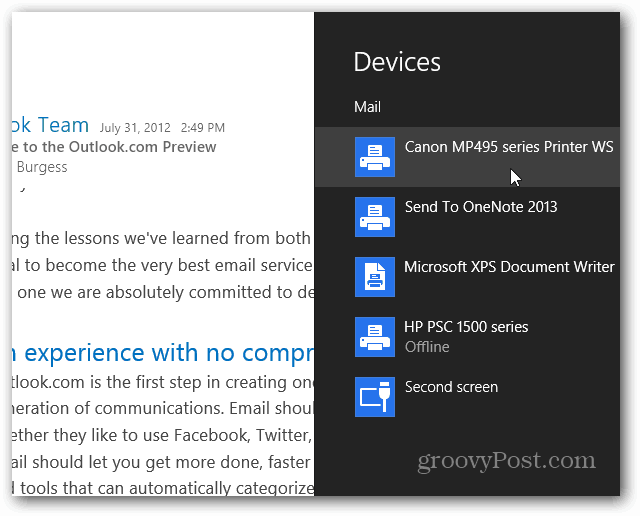Click the Outlook.com Preview subject line
The height and width of the screenshot is (516, 640).
114,147
